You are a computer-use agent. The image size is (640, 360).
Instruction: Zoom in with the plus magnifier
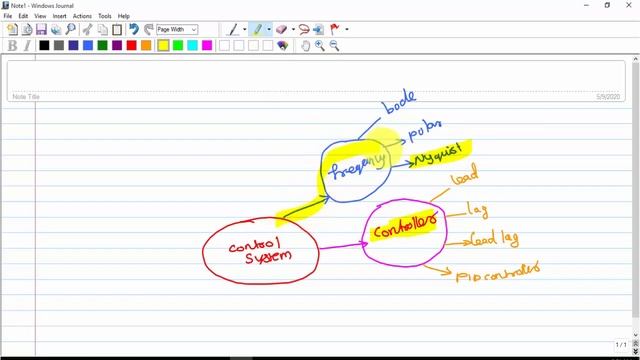(x=320, y=45)
